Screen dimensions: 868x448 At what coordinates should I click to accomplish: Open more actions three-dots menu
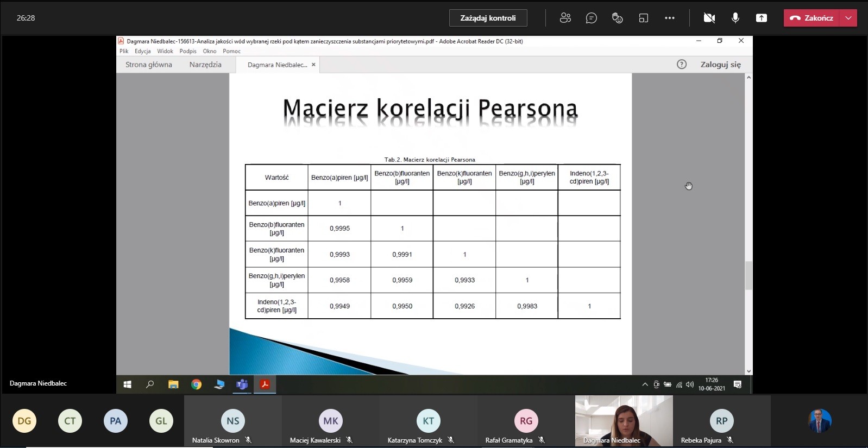(x=670, y=18)
